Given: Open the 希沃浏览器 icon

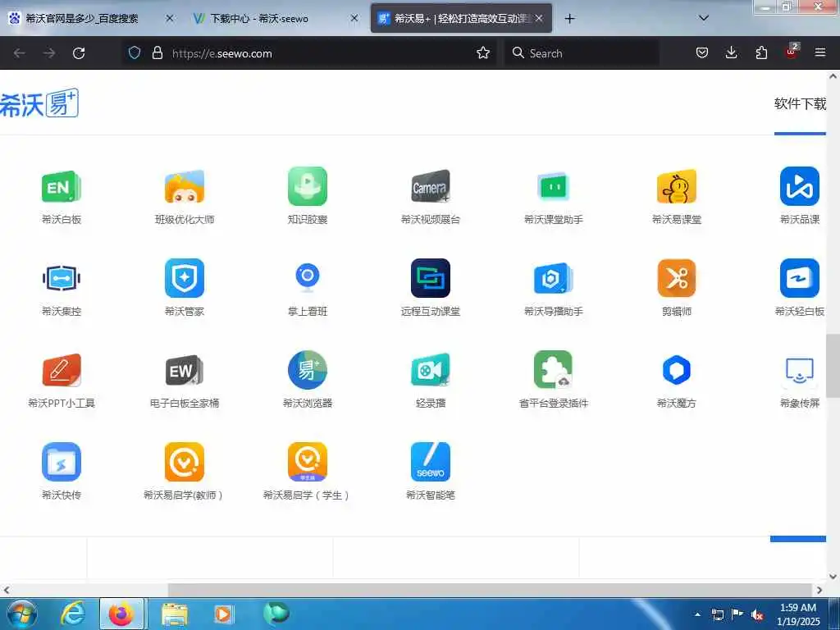Looking at the screenshot, I should [308, 370].
